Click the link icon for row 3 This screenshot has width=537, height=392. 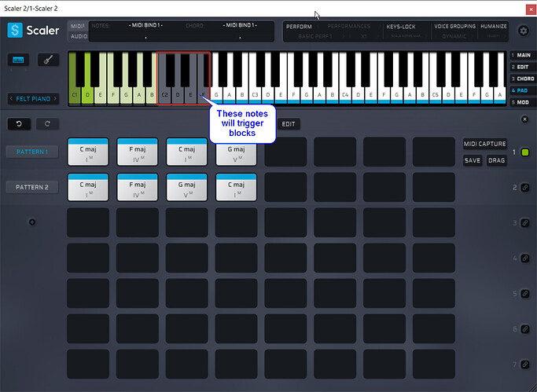pyautogui.click(x=525, y=223)
